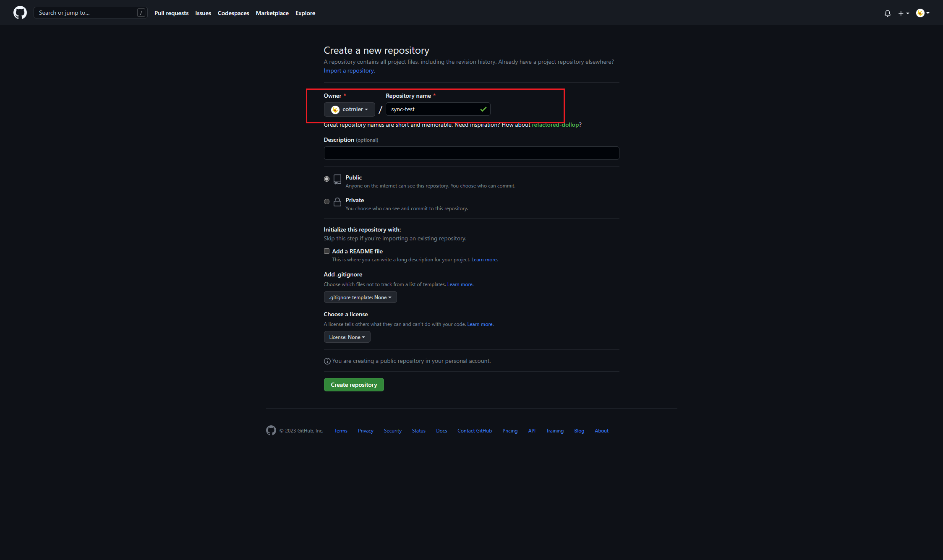Image resolution: width=943 pixels, height=560 pixels.
Task: Open Issues in top navigation
Action: click(x=203, y=13)
